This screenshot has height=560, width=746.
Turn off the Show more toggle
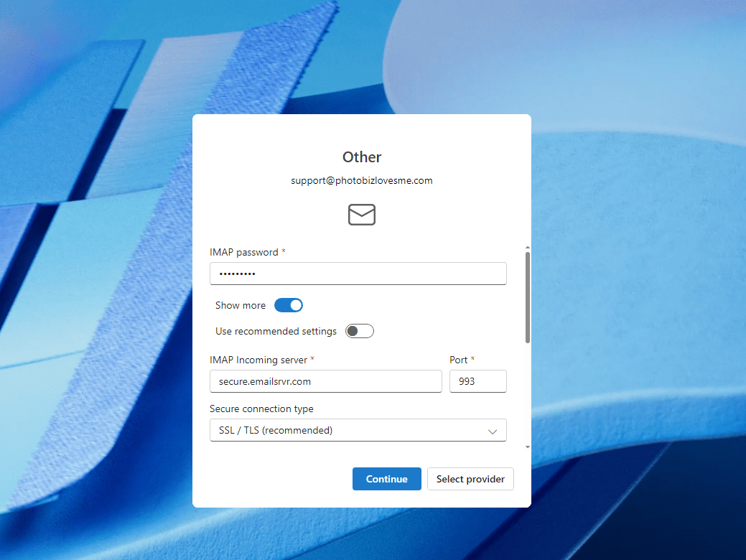coord(288,305)
